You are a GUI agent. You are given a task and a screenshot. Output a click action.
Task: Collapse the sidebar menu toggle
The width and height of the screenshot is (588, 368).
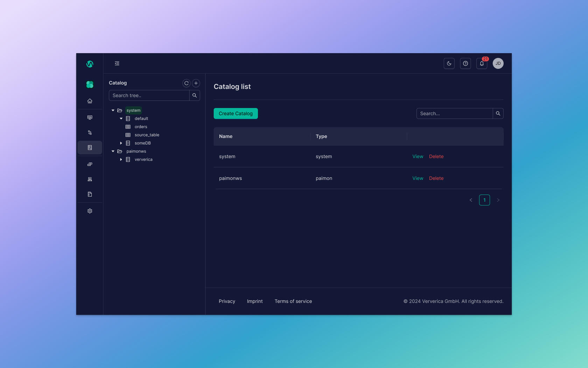117,63
